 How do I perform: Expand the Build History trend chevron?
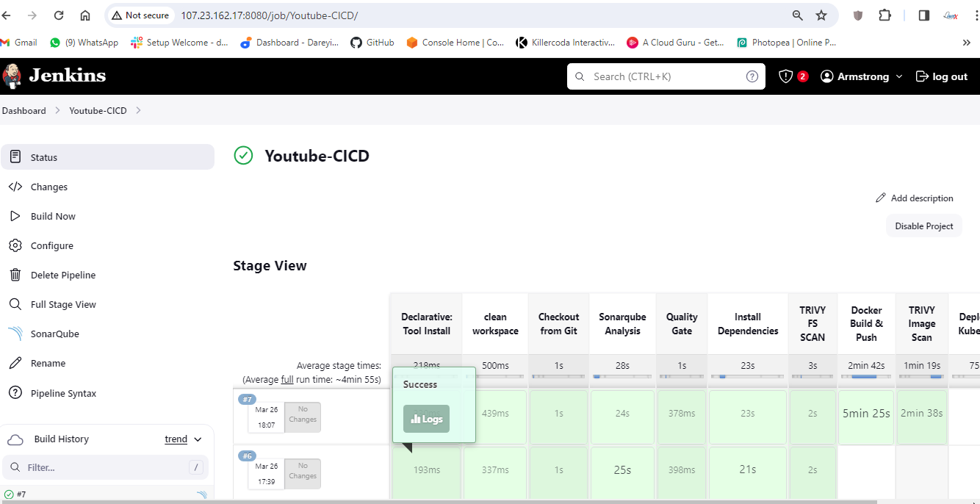click(198, 439)
